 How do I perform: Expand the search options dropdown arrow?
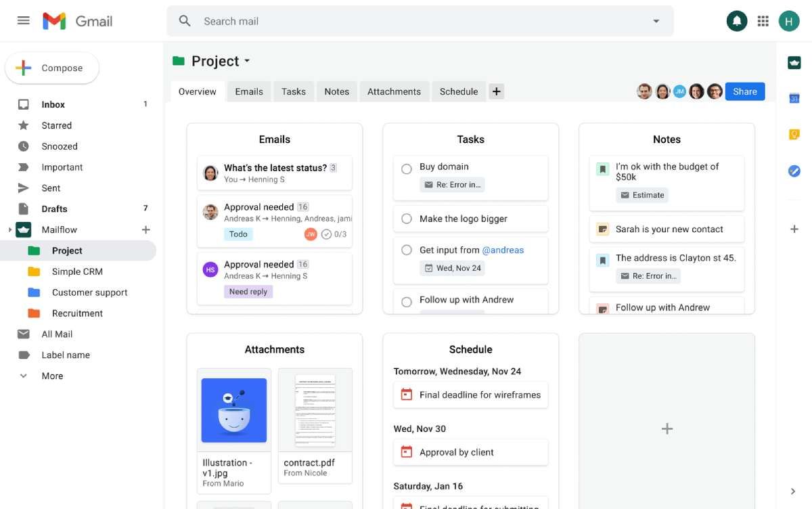(x=656, y=21)
